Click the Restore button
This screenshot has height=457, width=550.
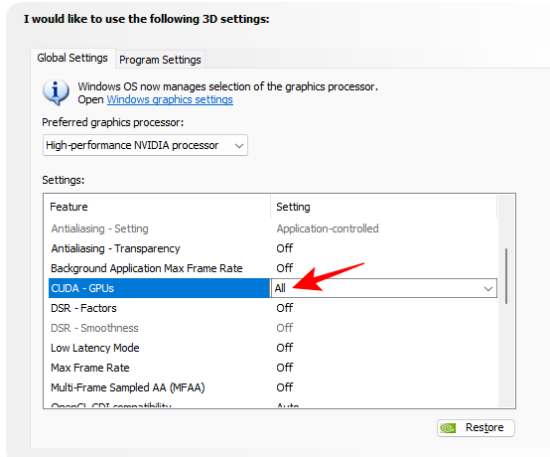pyautogui.click(x=476, y=428)
